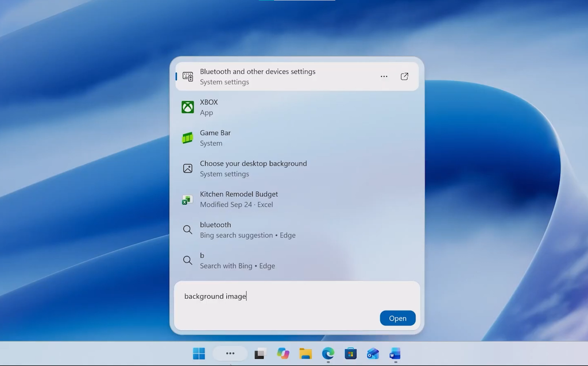Image resolution: width=588 pixels, height=366 pixels.
Task: Select the XBOX app result
Action: [x=297, y=107]
